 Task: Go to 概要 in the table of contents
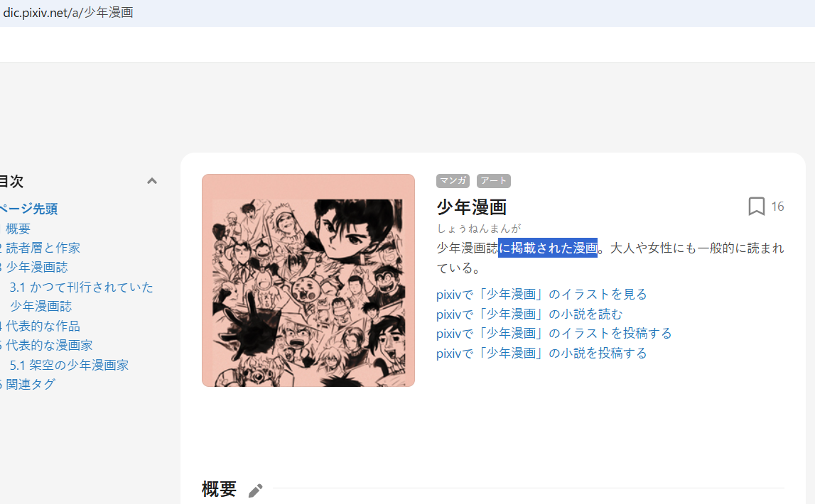tap(18, 229)
